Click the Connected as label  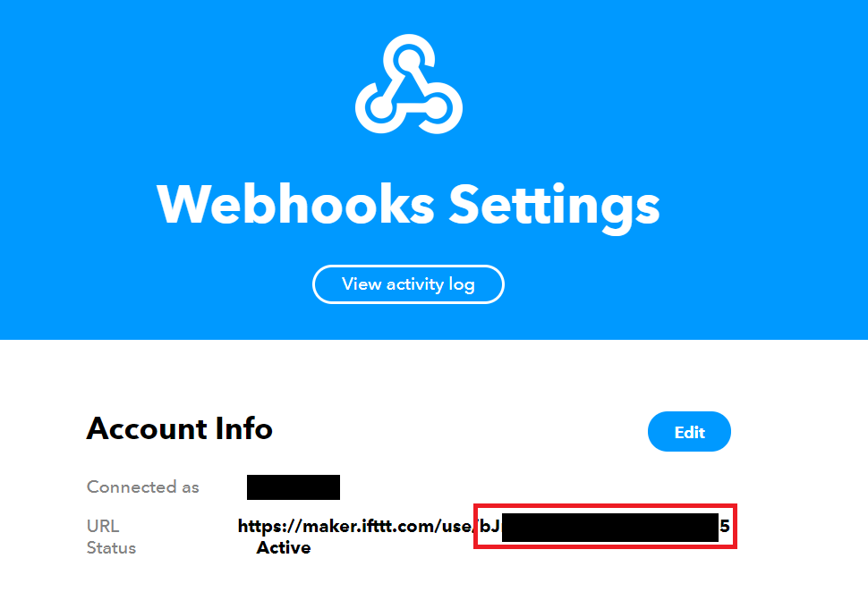pyautogui.click(x=143, y=486)
